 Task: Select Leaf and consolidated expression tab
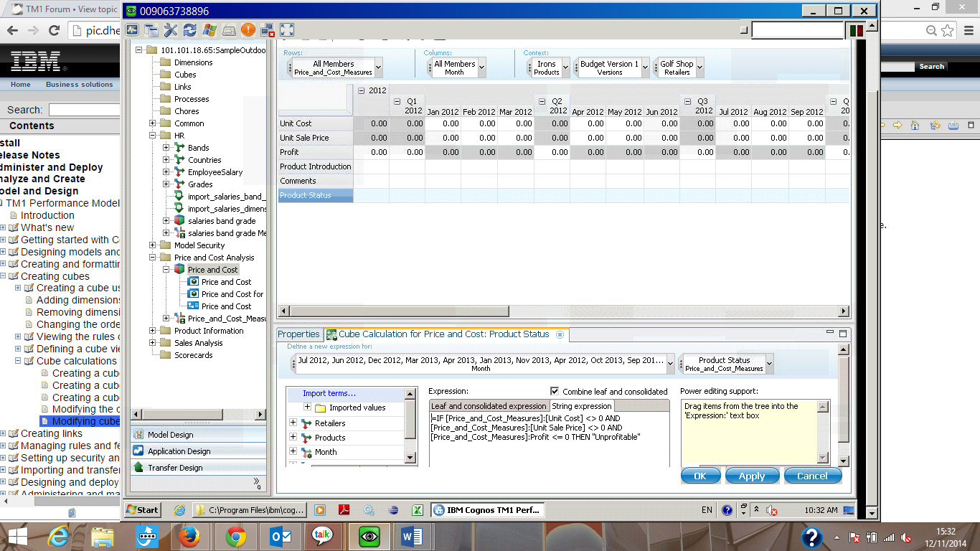(x=489, y=406)
